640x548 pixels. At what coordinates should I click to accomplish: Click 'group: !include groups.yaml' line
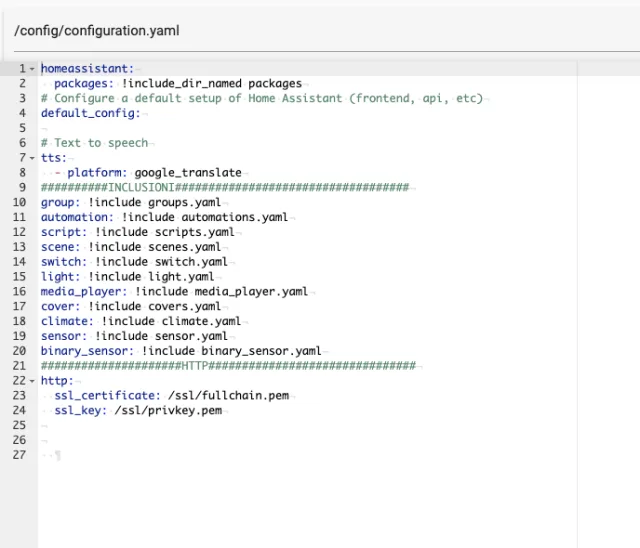click(x=131, y=202)
